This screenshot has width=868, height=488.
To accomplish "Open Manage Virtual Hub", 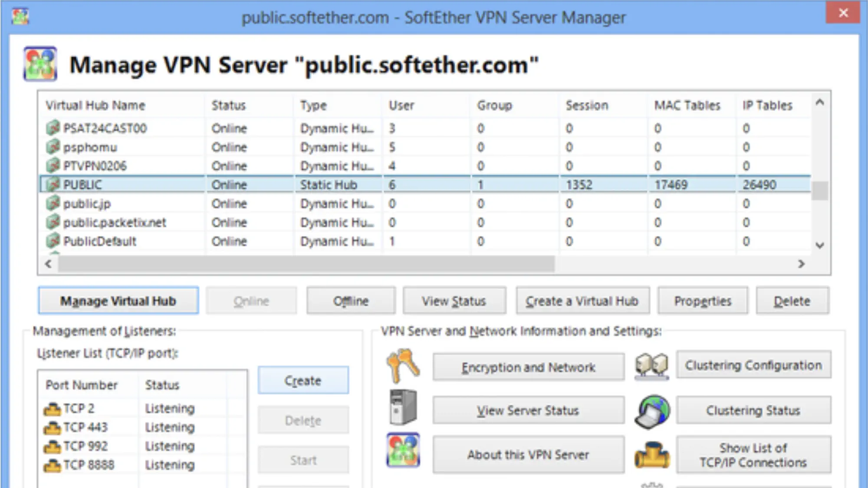I will click(118, 300).
